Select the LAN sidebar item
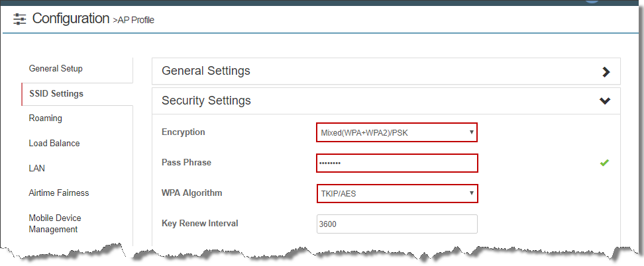644x266 pixels. 37,168
